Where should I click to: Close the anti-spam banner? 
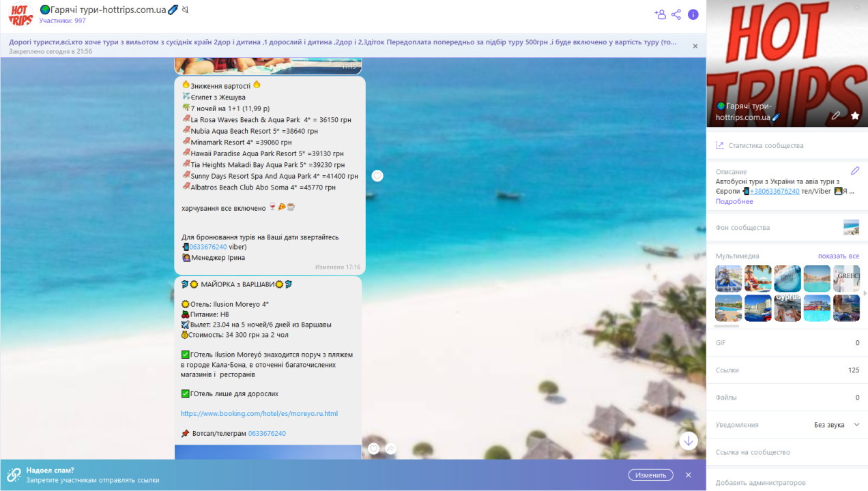point(689,475)
